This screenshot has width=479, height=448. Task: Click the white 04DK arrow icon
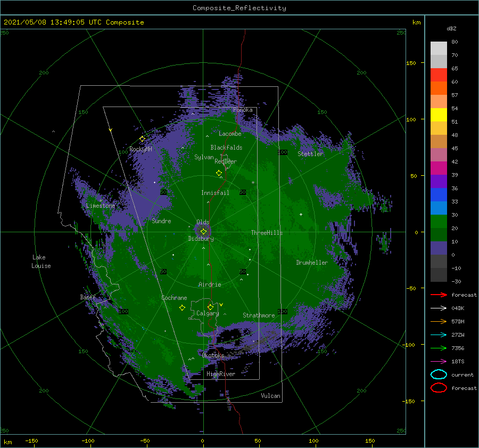point(439,308)
